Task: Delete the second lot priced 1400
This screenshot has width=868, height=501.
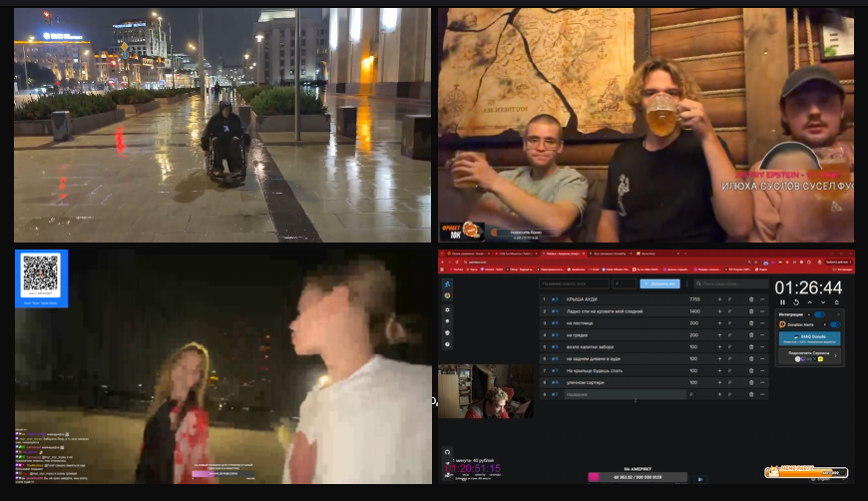Action: (x=751, y=311)
